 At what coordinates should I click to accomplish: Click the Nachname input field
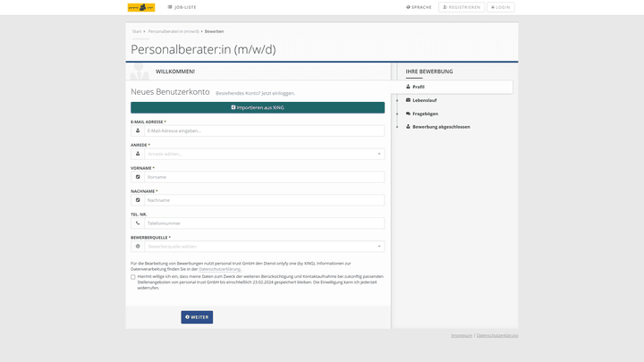[265, 200]
